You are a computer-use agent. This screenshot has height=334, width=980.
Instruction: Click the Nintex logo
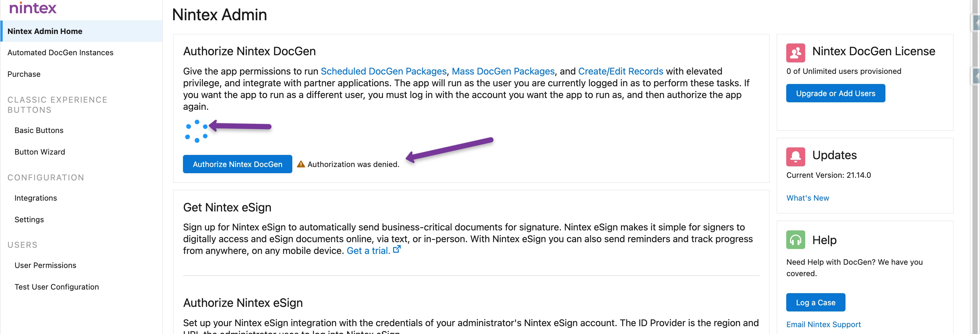coord(33,8)
